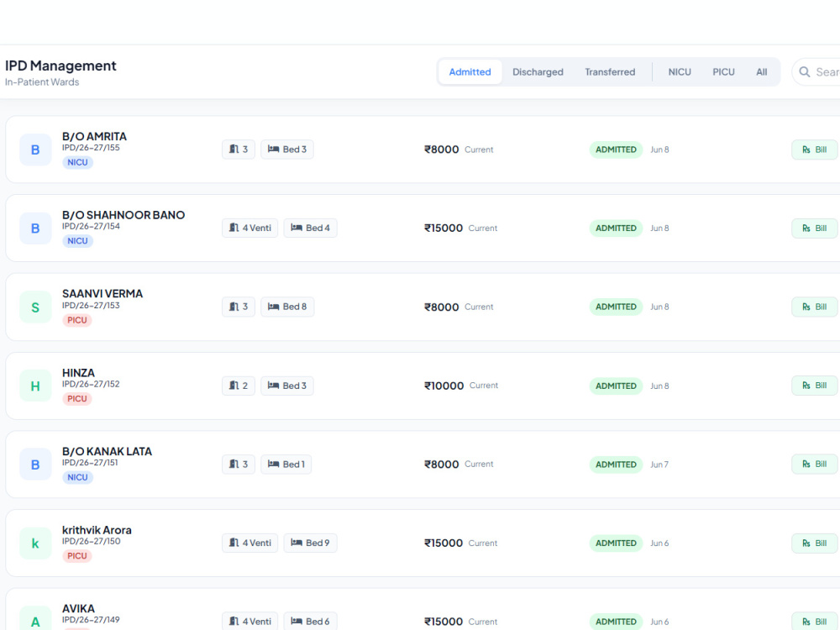Filter by the PICU tab
840x630 pixels.
[723, 71]
